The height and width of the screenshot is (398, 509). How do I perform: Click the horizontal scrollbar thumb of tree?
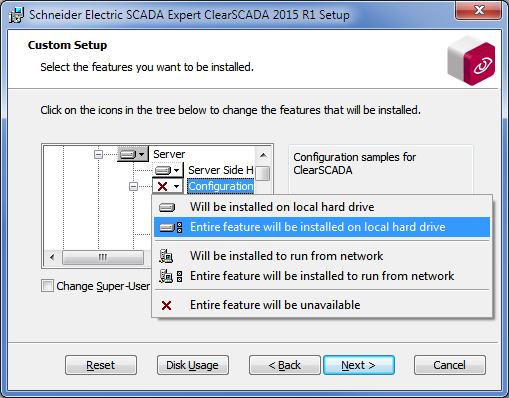pos(103,257)
